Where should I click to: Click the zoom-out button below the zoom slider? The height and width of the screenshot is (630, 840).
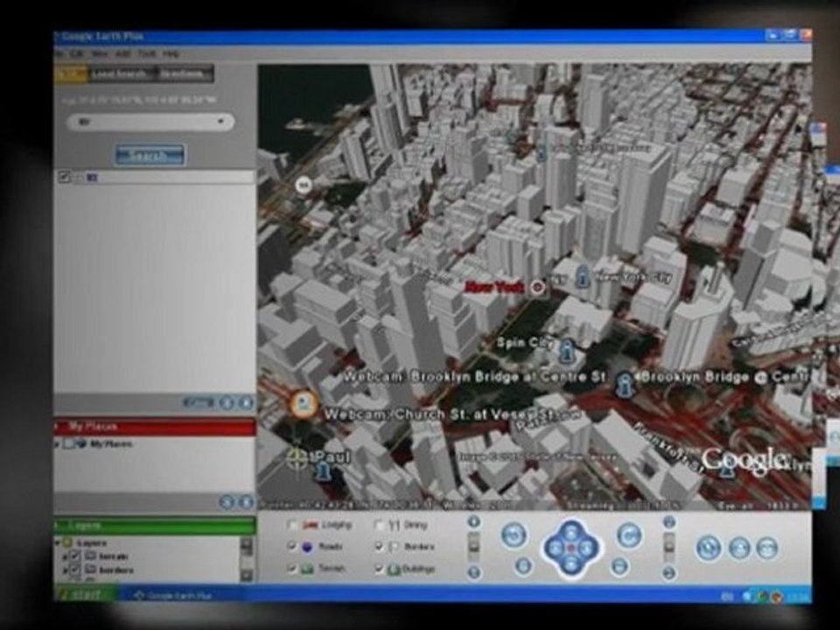[x=473, y=572]
